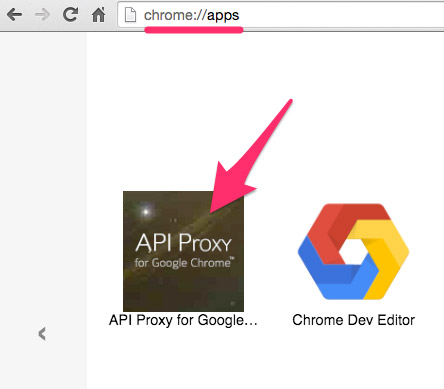Reload the page with the refresh icon
Viewport: 444px width, 389px height.
coord(70,14)
